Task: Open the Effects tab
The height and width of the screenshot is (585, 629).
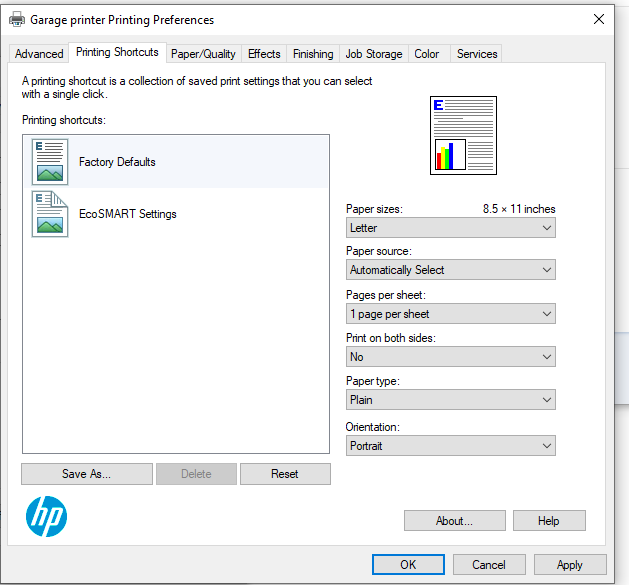Action: coord(264,54)
